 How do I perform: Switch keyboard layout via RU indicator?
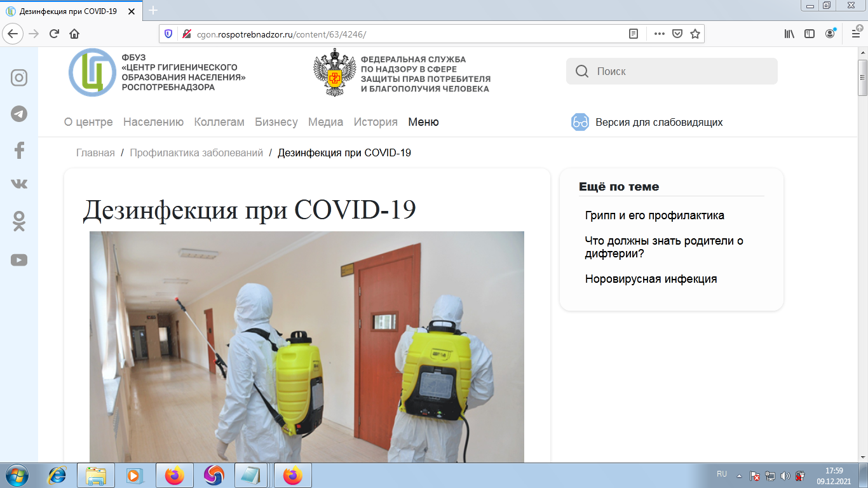click(x=722, y=475)
